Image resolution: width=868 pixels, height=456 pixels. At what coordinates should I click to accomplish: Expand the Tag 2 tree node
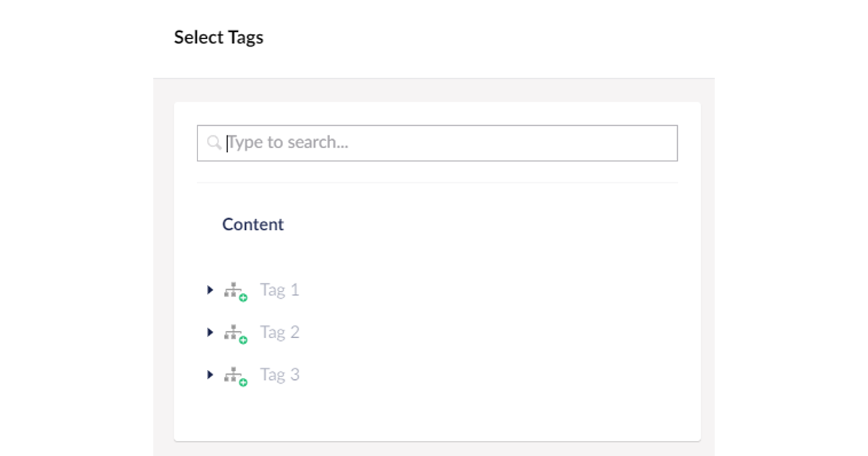click(x=209, y=332)
